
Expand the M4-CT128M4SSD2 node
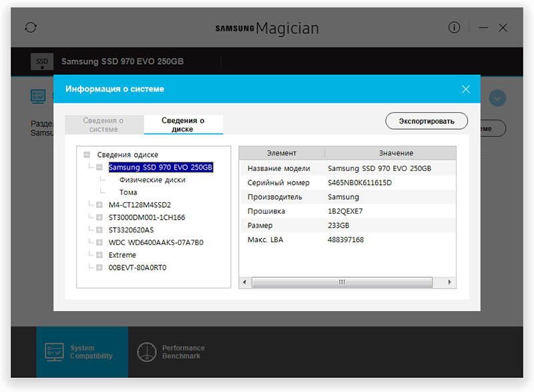point(99,205)
